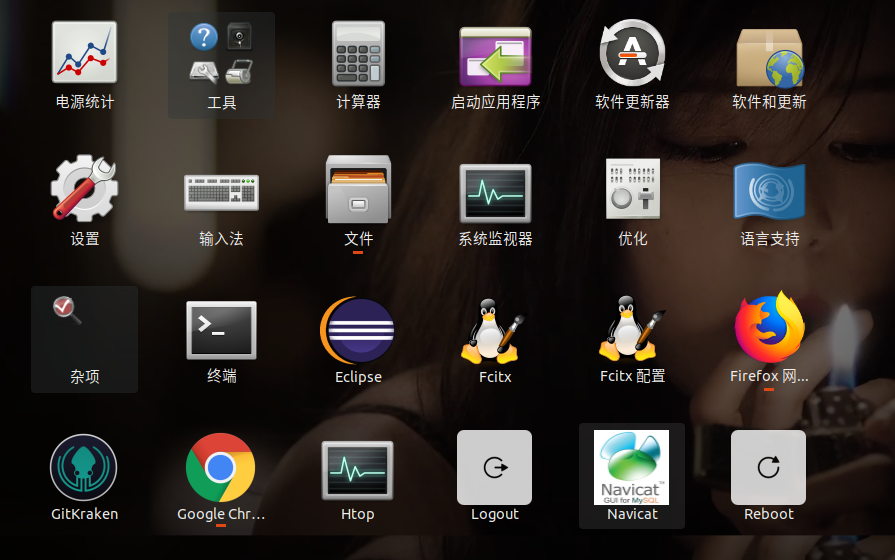The height and width of the screenshot is (560, 895).
Task: Launch GitKraken
Action: [83, 468]
